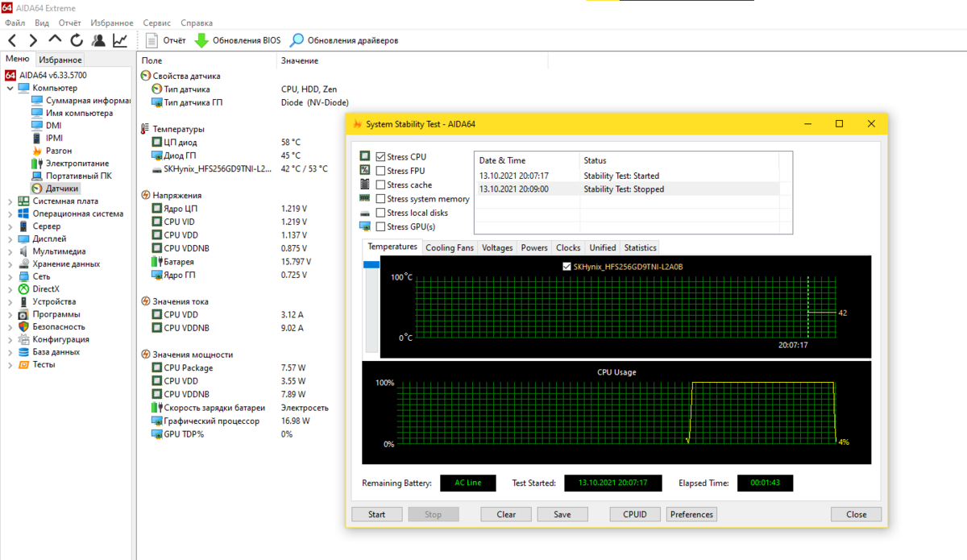This screenshot has height=560, width=967.
Task: Enable Stress cache checkbox
Action: (380, 185)
